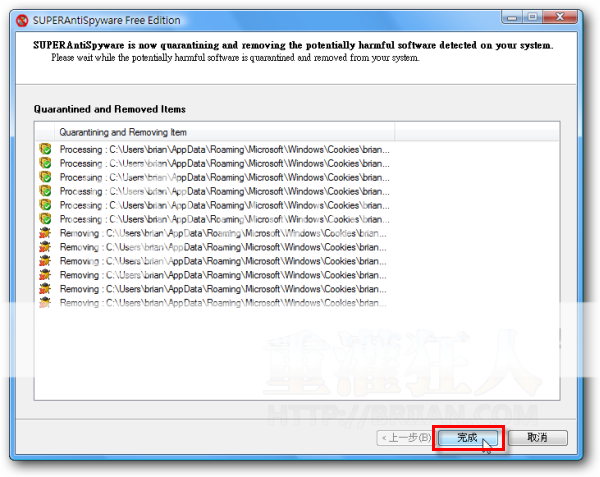Select the second Processing row path text
The image size is (600, 477).
click(225, 163)
